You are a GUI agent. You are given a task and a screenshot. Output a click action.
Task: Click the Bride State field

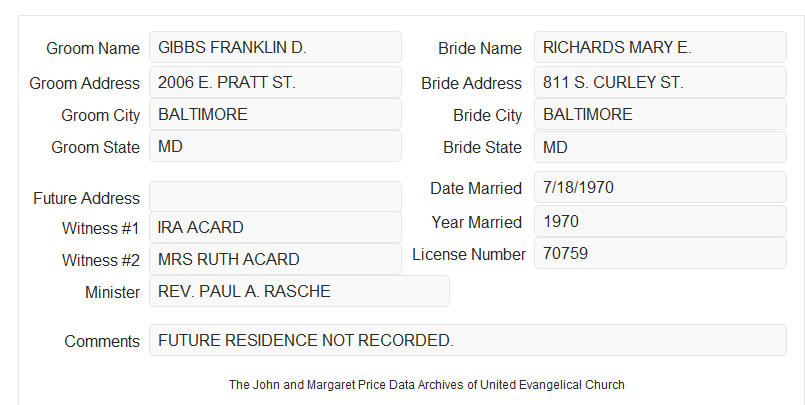[x=660, y=147]
